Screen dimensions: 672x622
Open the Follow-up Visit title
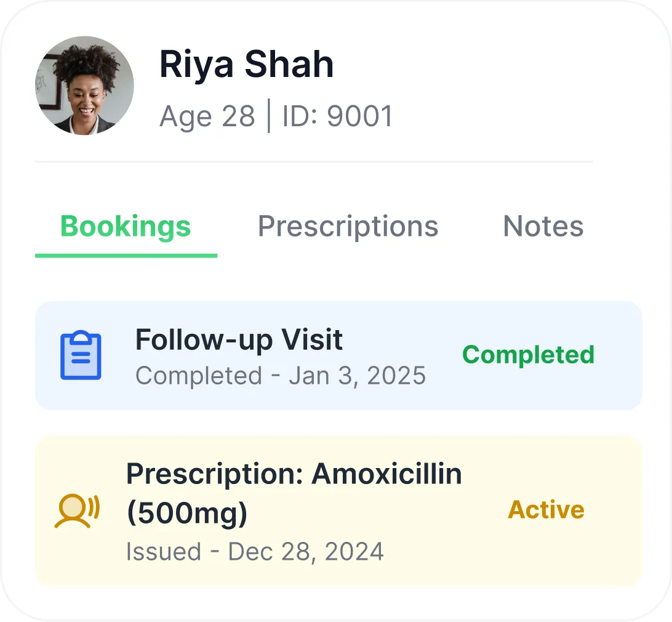(x=239, y=339)
